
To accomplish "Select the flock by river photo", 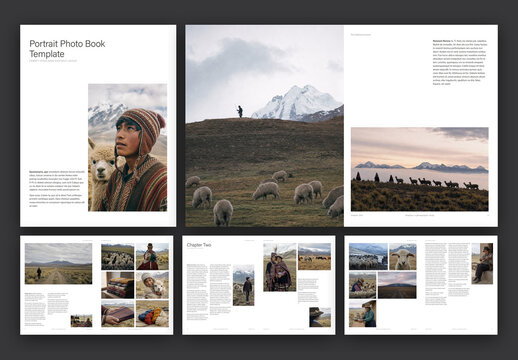I will [368, 256].
